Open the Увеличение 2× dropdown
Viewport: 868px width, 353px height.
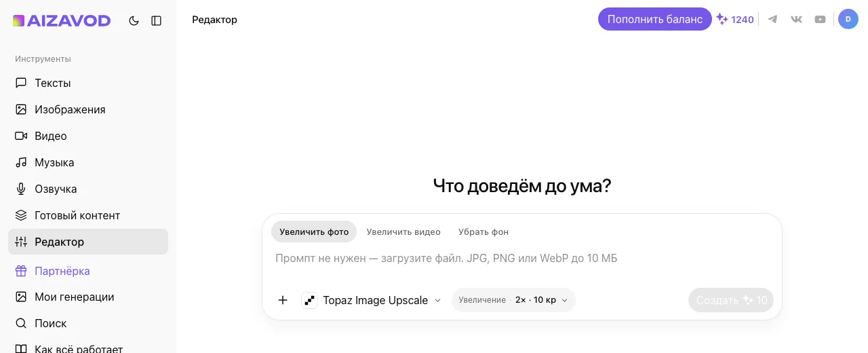[x=513, y=300]
